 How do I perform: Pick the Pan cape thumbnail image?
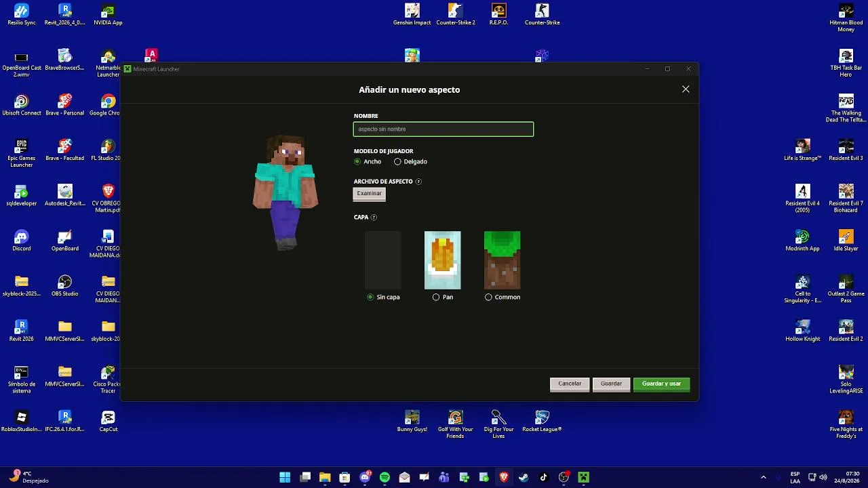tap(443, 260)
